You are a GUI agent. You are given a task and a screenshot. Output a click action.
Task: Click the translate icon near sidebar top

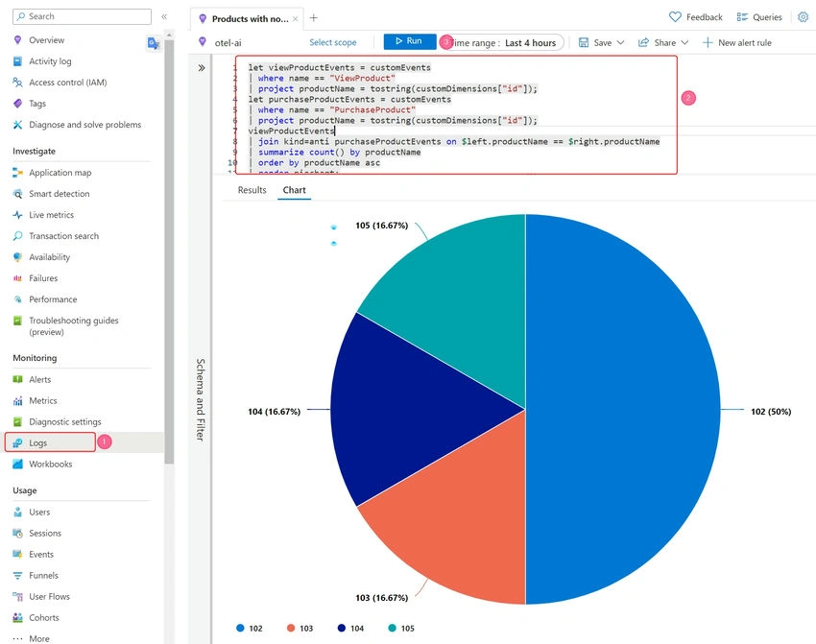click(x=153, y=44)
